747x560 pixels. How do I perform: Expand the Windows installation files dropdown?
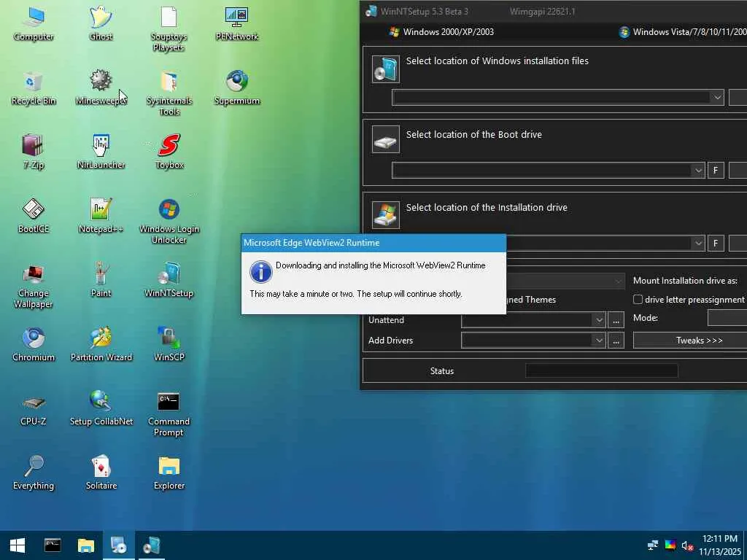(x=717, y=98)
